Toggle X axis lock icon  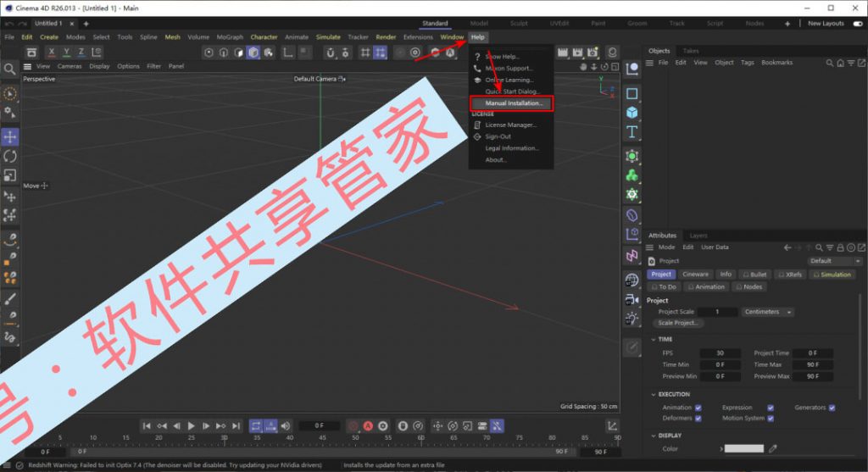pos(52,52)
